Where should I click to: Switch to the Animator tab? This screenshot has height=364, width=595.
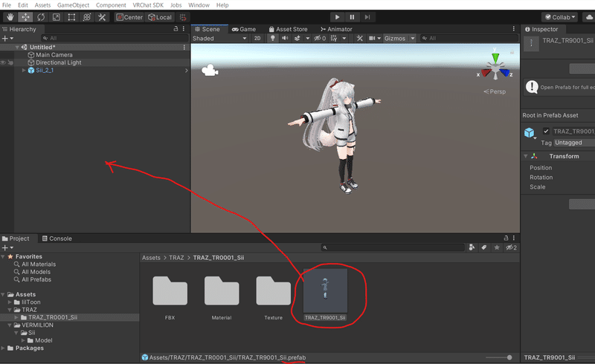[336, 29]
